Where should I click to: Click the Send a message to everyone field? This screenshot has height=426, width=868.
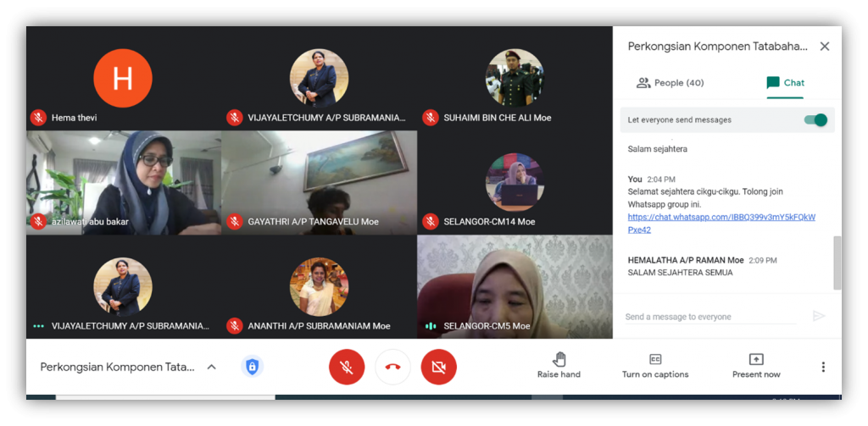click(x=710, y=317)
